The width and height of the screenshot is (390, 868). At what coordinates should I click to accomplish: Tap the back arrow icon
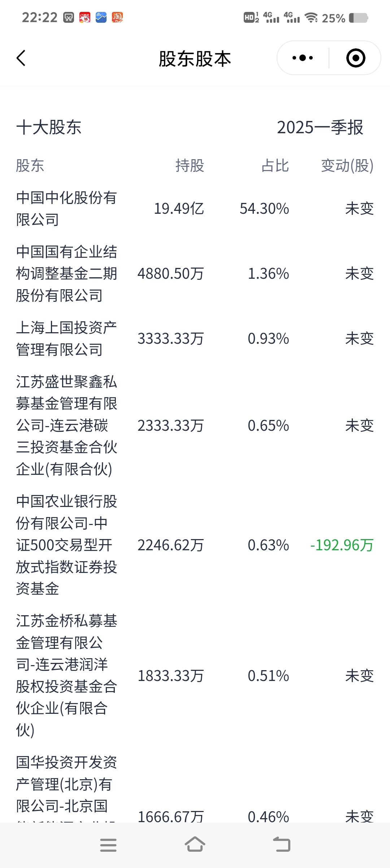pos(21,58)
